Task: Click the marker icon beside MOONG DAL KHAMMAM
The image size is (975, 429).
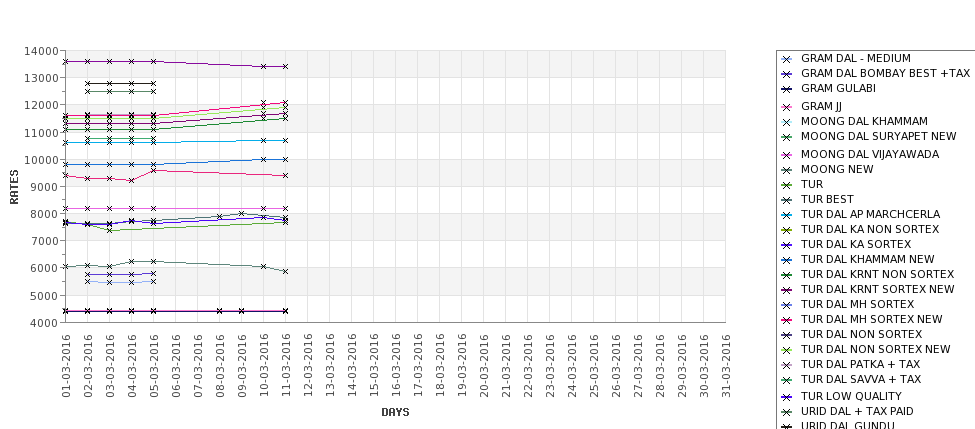Action: coord(787,122)
